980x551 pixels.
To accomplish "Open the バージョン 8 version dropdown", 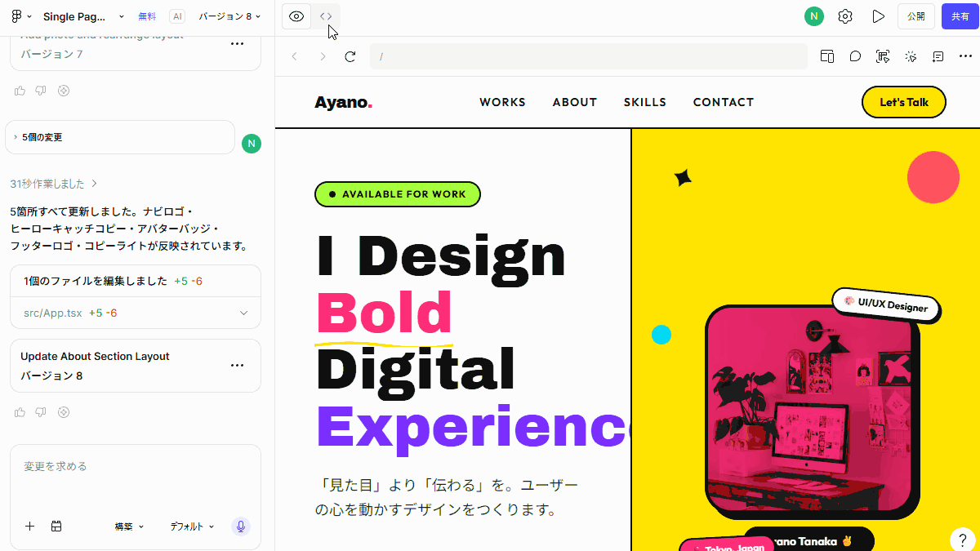I will point(230,16).
